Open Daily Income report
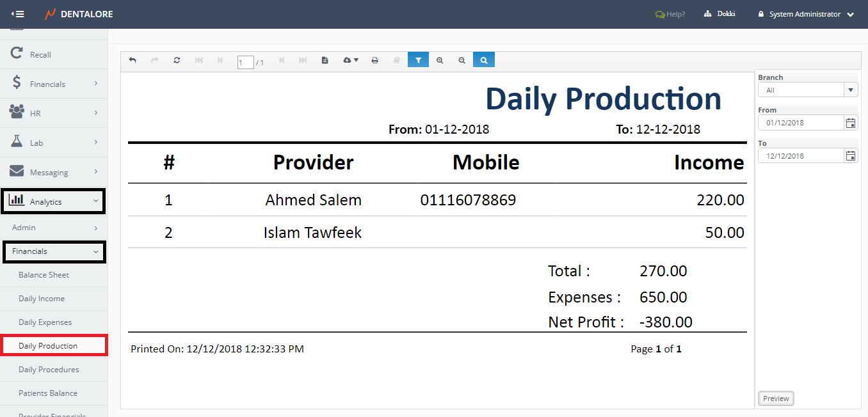868x417 pixels. 42,299
